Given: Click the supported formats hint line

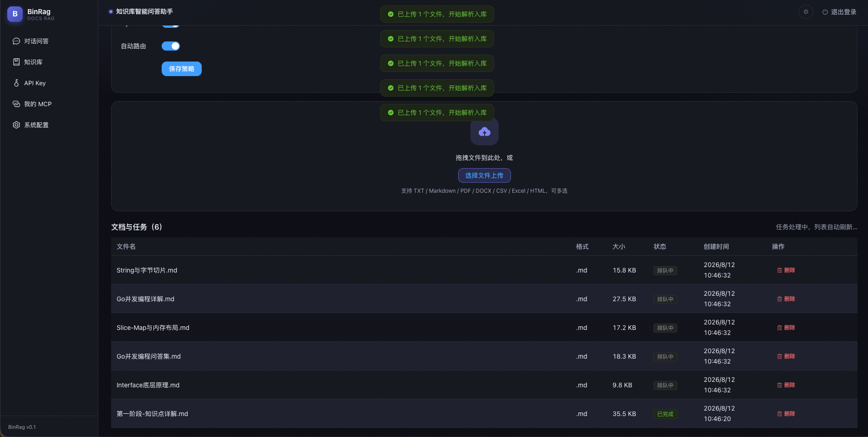Looking at the screenshot, I should [x=485, y=191].
